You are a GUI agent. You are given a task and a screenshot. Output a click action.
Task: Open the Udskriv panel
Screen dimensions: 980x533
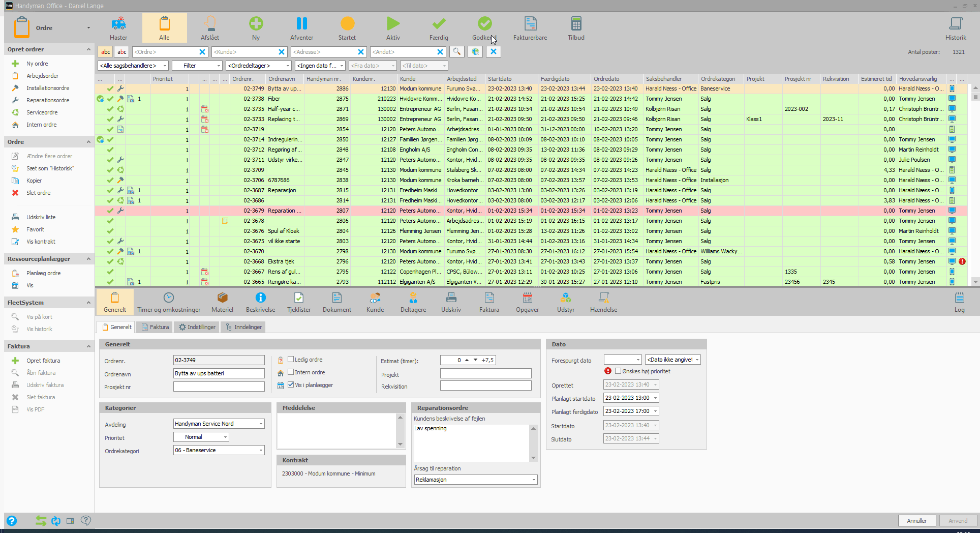451,302
